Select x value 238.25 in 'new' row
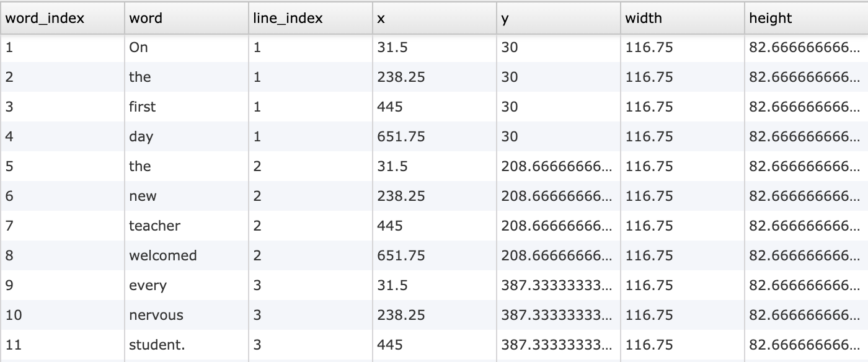The width and height of the screenshot is (868, 362). coord(434,196)
